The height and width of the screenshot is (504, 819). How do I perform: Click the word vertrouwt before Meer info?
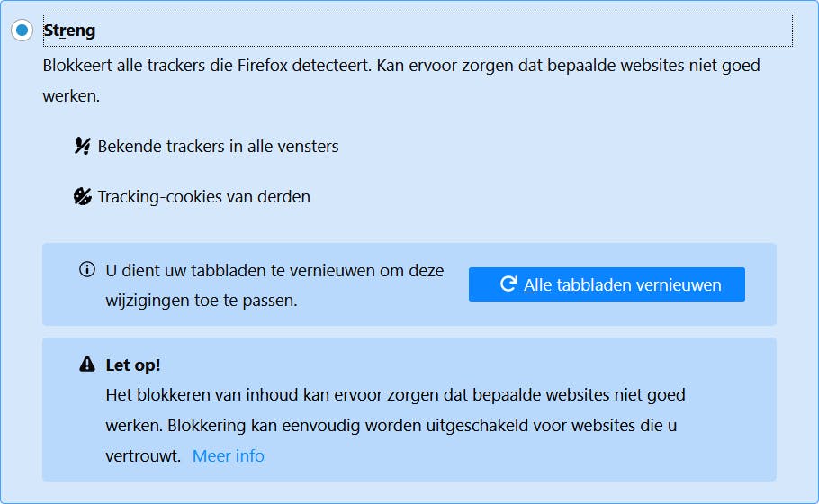coord(143,455)
